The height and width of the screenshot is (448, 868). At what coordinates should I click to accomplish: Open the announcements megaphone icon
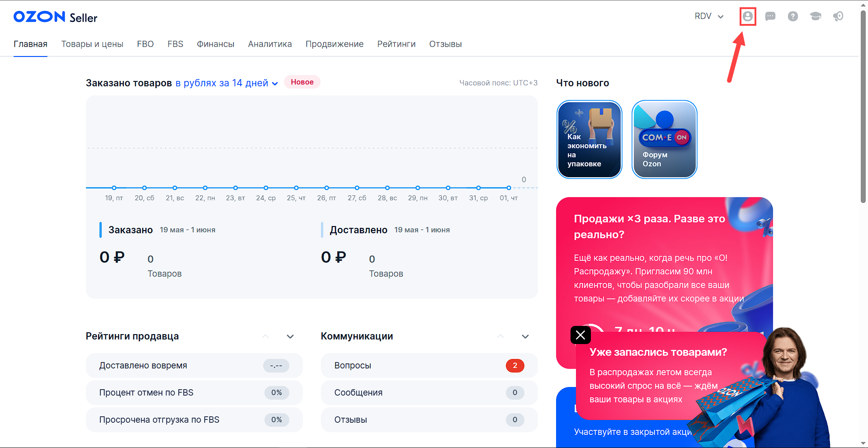[838, 16]
